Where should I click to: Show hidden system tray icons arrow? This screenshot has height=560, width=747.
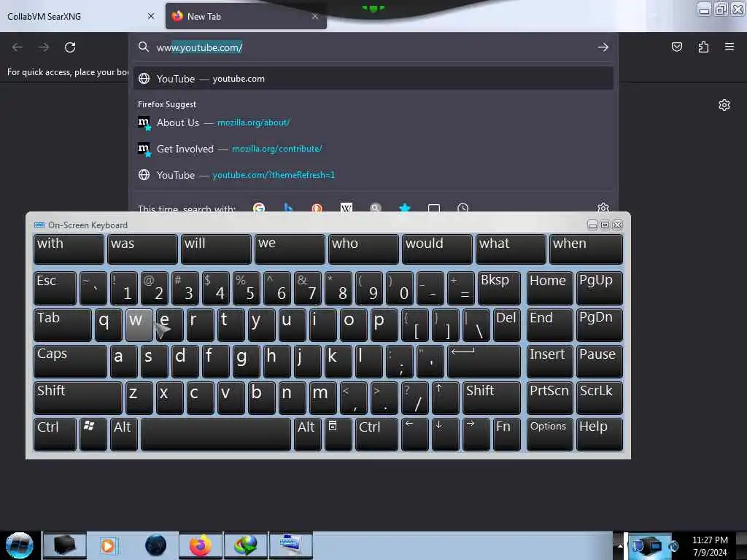point(620,545)
